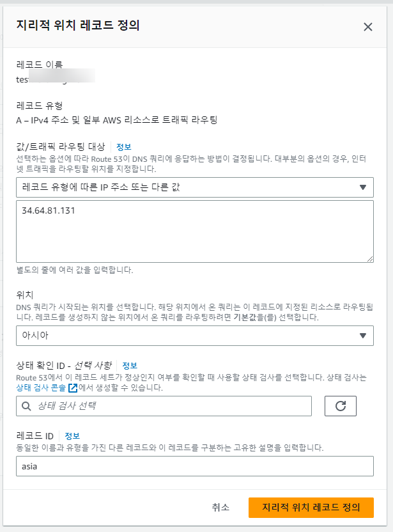The image size is (393, 532).
Task: Click the 레코드 ID field containing asia
Action: point(194,466)
